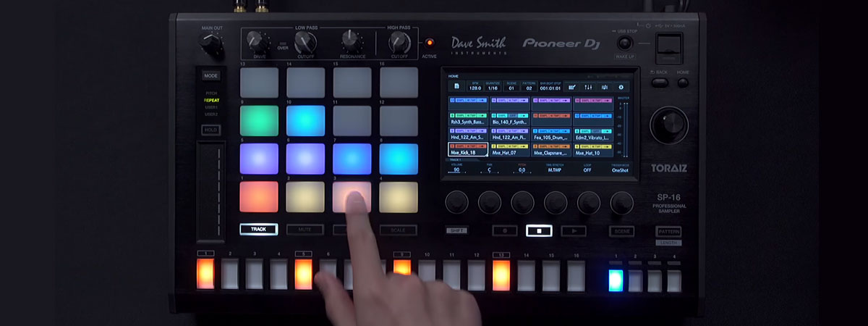This screenshot has width=868, height=326.
Task: Hit the play transport button
Action: pyautogui.click(x=574, y=231)
